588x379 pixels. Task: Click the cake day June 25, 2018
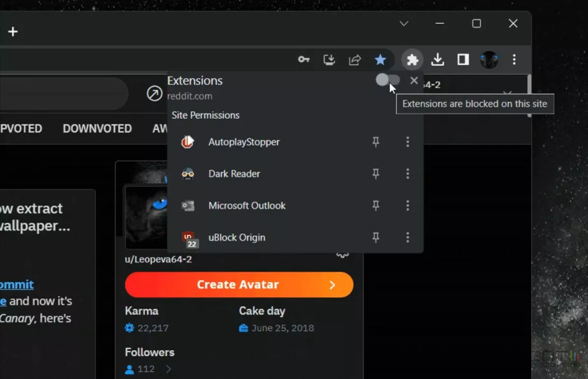click(283, 328)
